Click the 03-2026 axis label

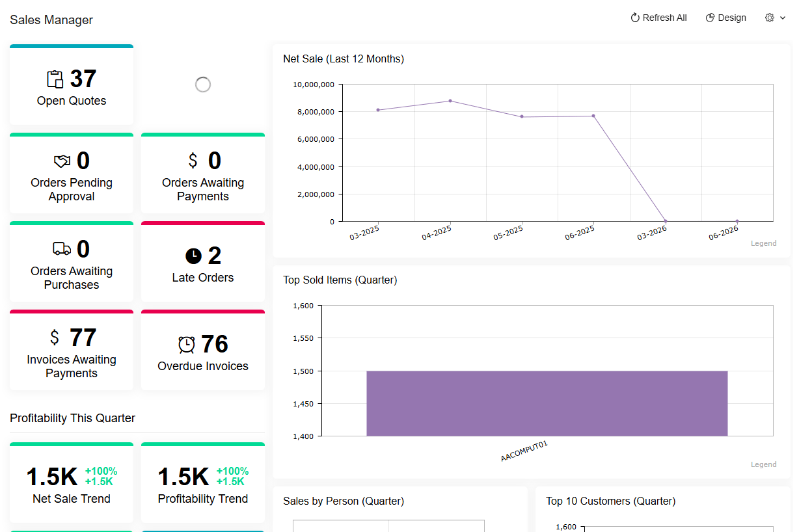pos(652,233)
